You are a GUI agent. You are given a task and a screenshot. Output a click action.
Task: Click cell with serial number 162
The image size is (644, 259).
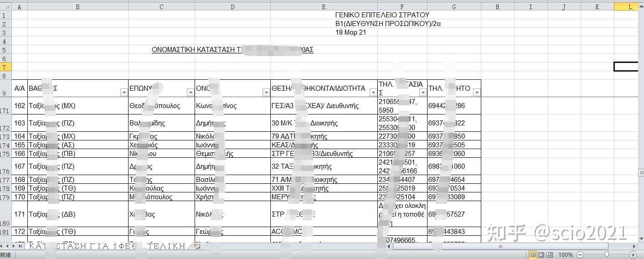[x=20, y=106]
